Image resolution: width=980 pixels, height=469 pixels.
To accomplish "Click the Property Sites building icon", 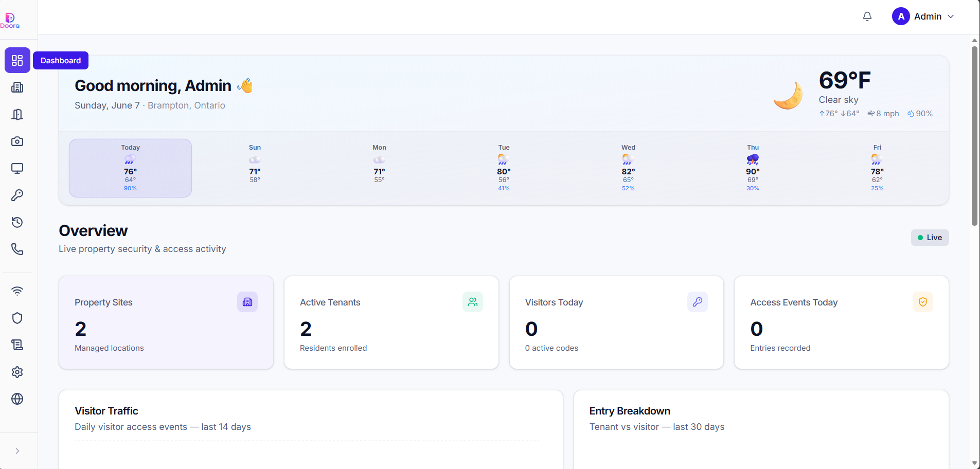I will click(247, 302).
